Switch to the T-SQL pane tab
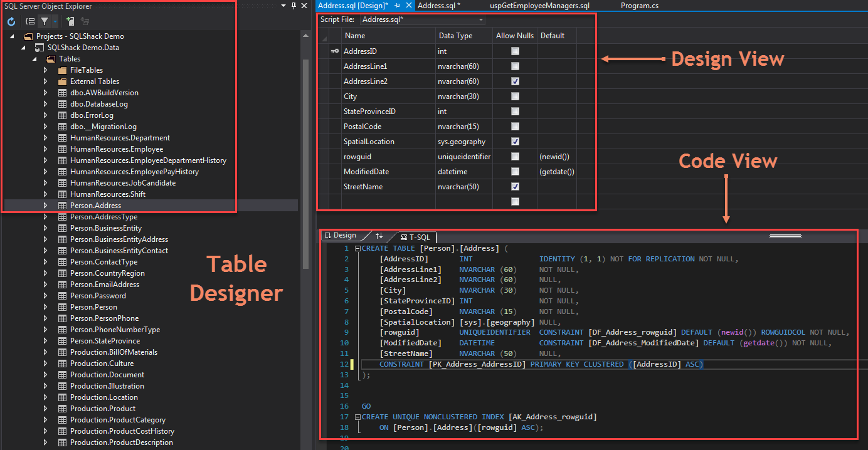Image resolution: width=868 pixels, height=450 pixels. pos(415,237)
